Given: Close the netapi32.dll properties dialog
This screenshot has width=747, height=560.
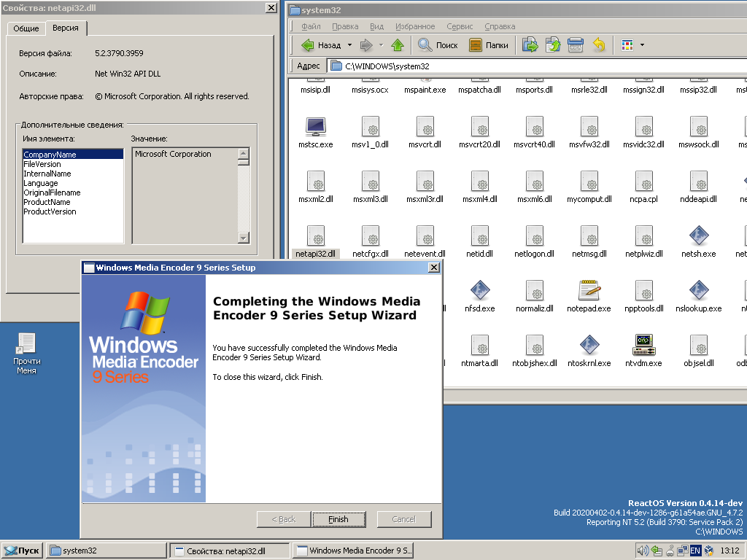Looking at the screenshot, I should click(271, 7).
